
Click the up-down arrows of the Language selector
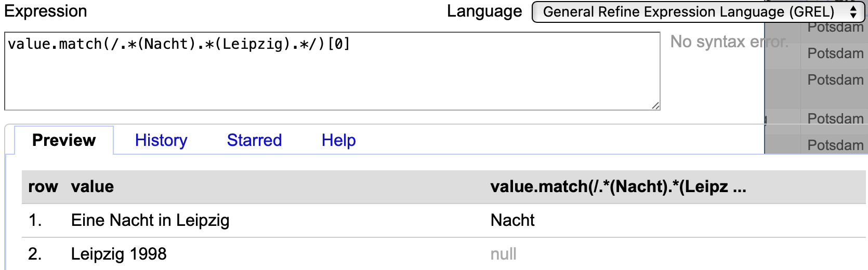[853, 12]
